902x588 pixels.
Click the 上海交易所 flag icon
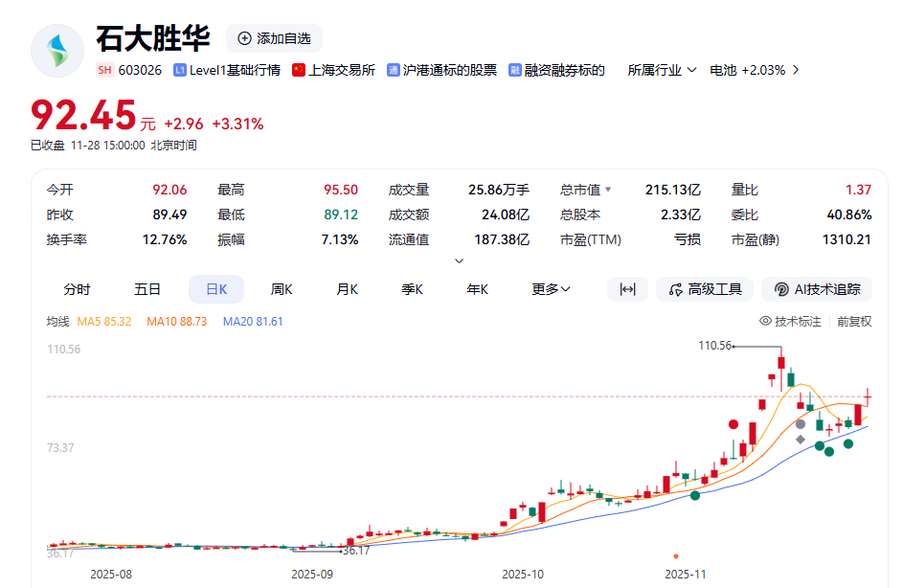tap(299, 70)
